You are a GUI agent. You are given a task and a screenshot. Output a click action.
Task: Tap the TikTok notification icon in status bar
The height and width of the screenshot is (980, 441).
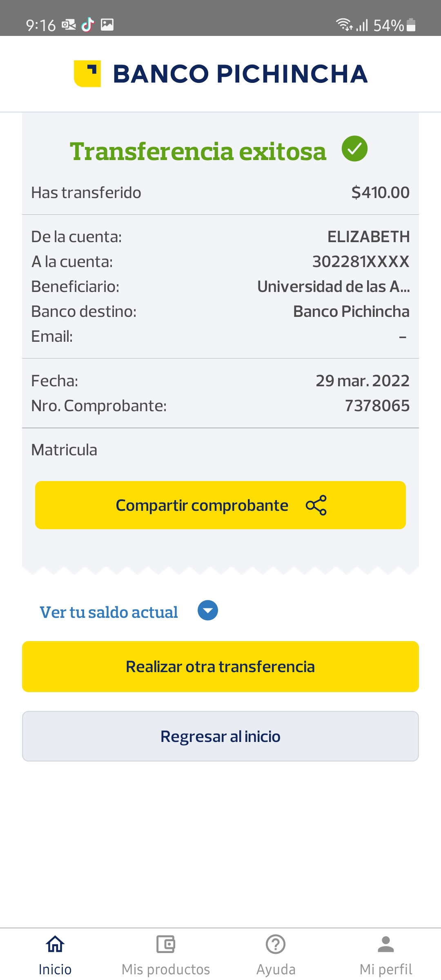coord(88,25)
